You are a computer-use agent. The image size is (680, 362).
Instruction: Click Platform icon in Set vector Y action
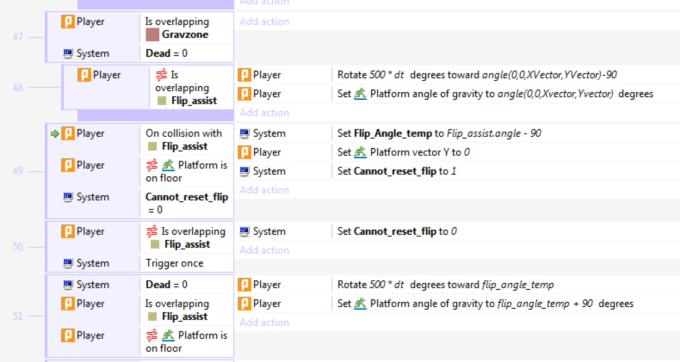(x=360, y=153)
